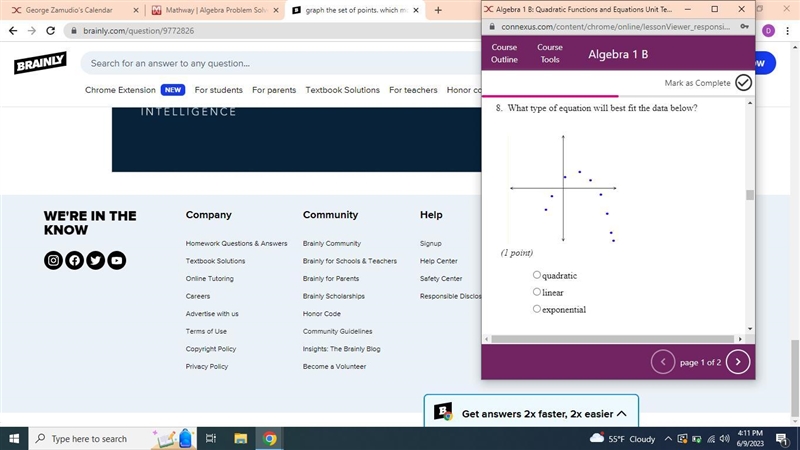The image size is (800, 450).
Task: Switch to Mathway Algebra Problem Solver tab
Action: coord(215,10)
